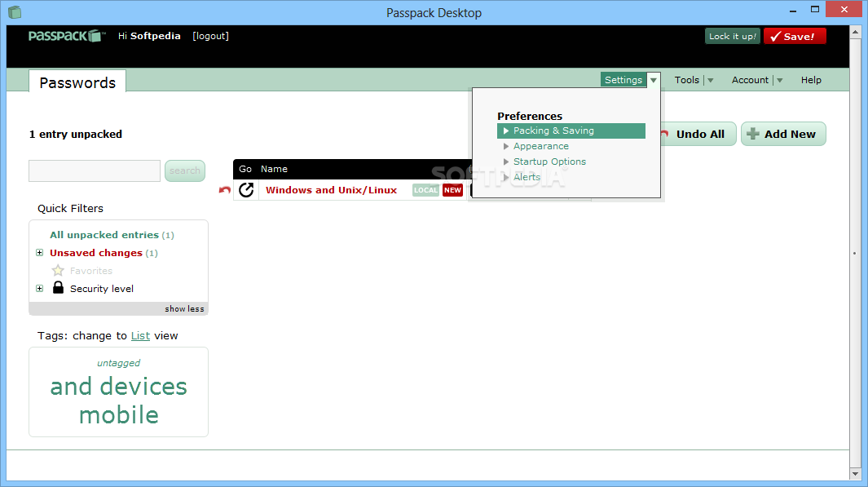Open the Help menu
868x487 pixels.
pyautogui.click(x=811, y=80)
